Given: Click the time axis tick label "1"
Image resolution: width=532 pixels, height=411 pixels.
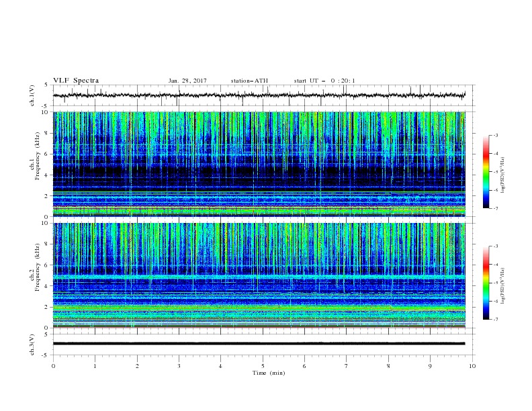Looking at the screenshot, I should pyautogui.click(x=95, y=366).
